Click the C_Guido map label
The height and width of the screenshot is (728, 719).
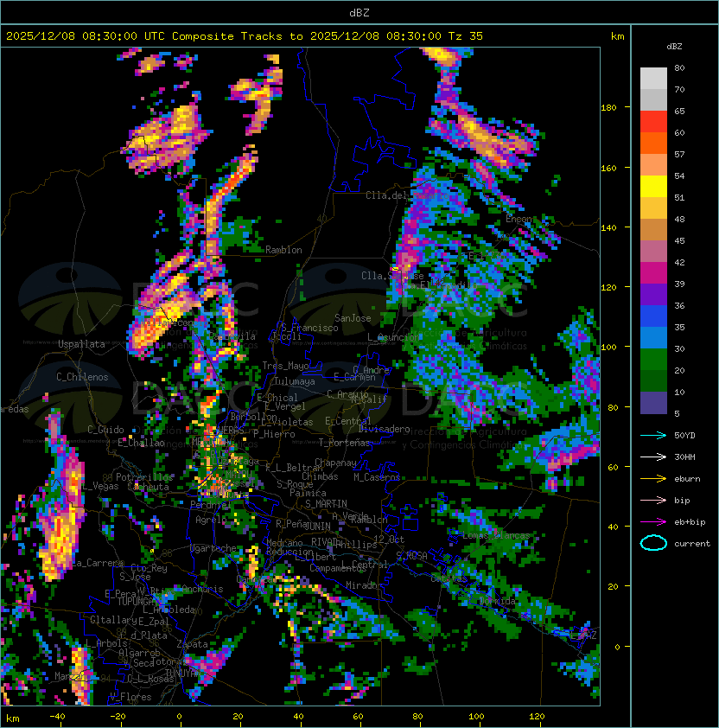pyautogui.click(x=105, y=430)
